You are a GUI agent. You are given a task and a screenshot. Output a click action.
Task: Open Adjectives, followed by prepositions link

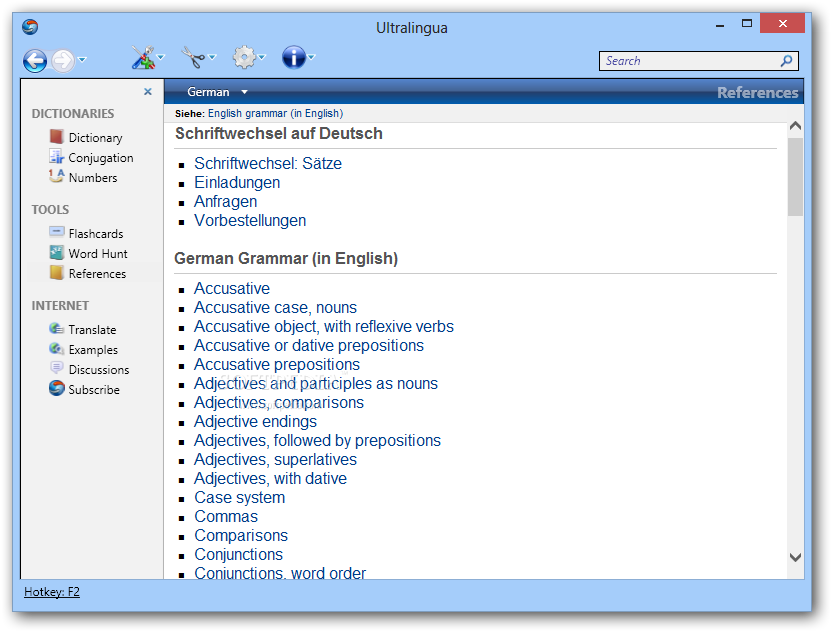coord(317,440)
